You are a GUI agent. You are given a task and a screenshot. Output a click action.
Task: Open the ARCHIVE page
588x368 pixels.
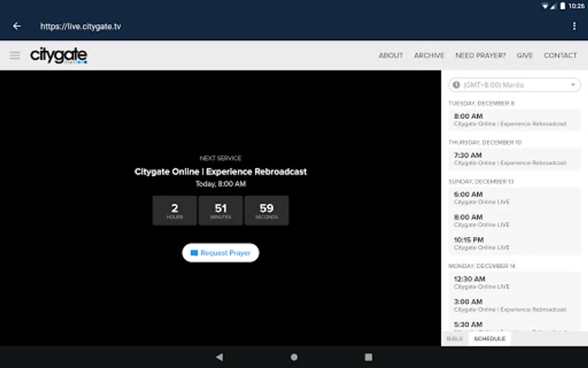(x=429, y=55)
